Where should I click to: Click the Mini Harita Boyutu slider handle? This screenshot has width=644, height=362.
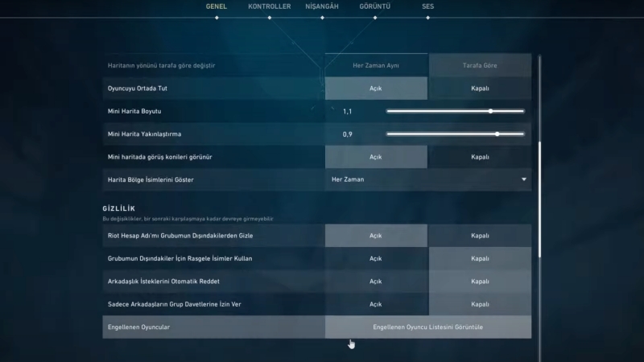491,111
